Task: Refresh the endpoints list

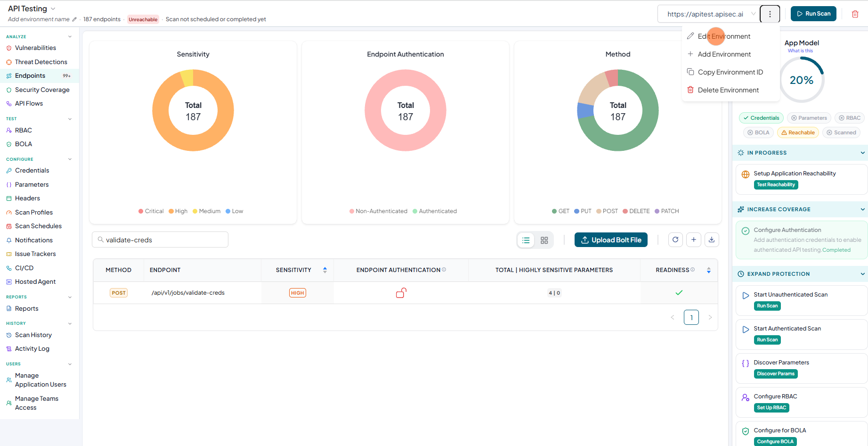Action: click(x=675, y=240)
